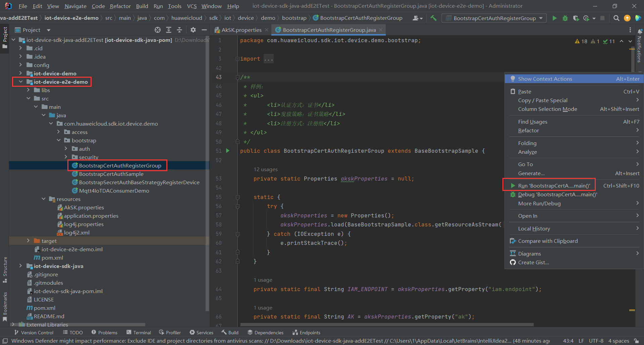
Task: Open editor tabs three-dot options menu
Action: point(630,30)
